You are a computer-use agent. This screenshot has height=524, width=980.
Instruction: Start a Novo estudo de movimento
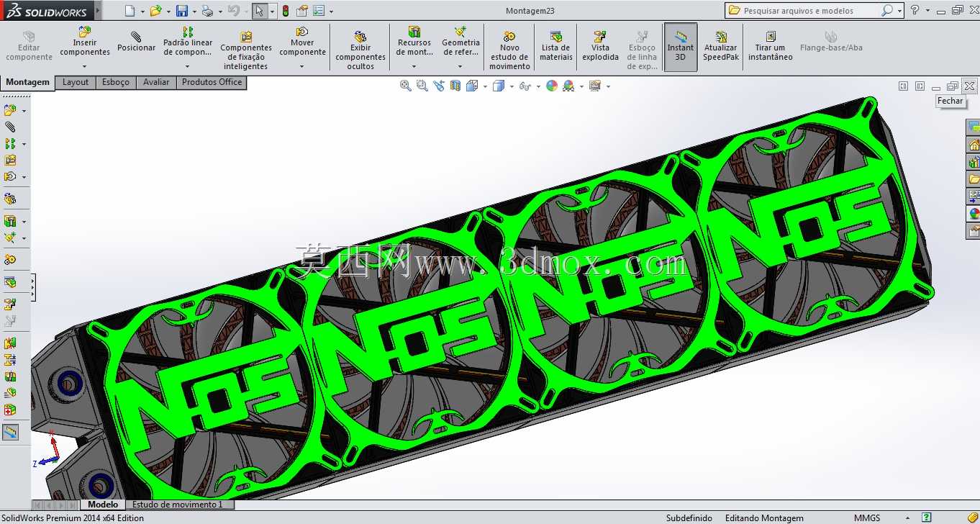click(x=509, y=50)
